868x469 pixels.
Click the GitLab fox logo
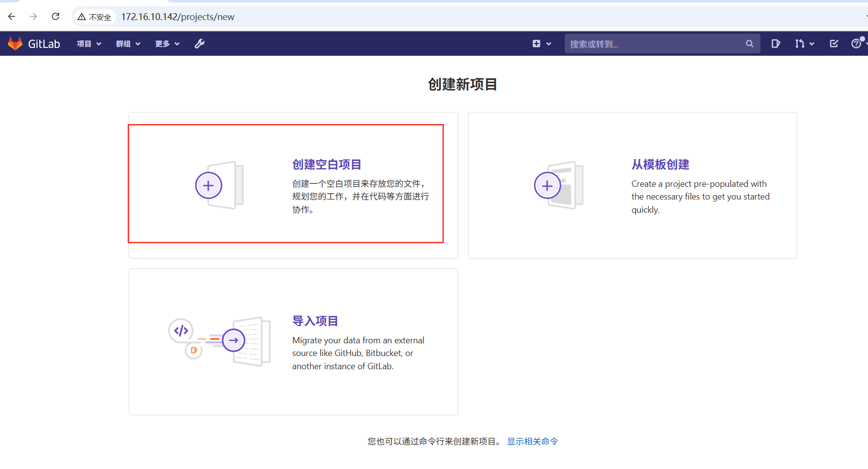pos(15,44)
